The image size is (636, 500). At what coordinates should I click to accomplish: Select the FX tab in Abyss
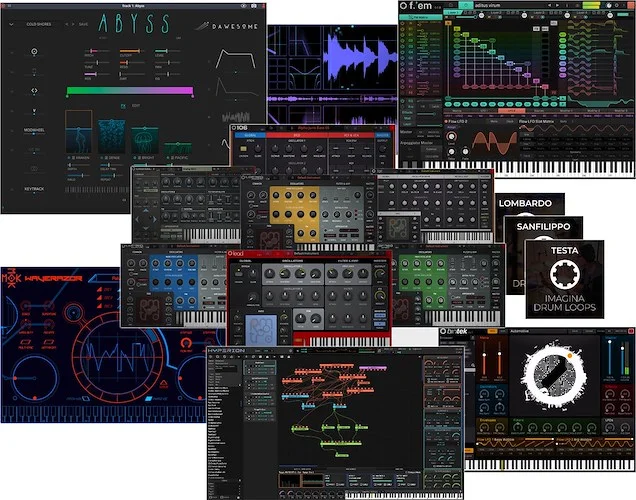(x=123, y=103)
